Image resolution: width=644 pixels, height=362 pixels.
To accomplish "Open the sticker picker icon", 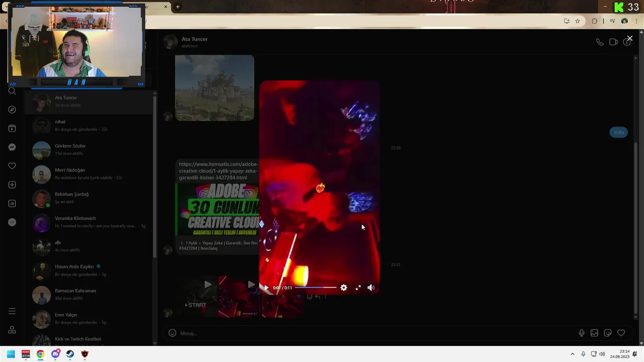I will tap(608, 333).
